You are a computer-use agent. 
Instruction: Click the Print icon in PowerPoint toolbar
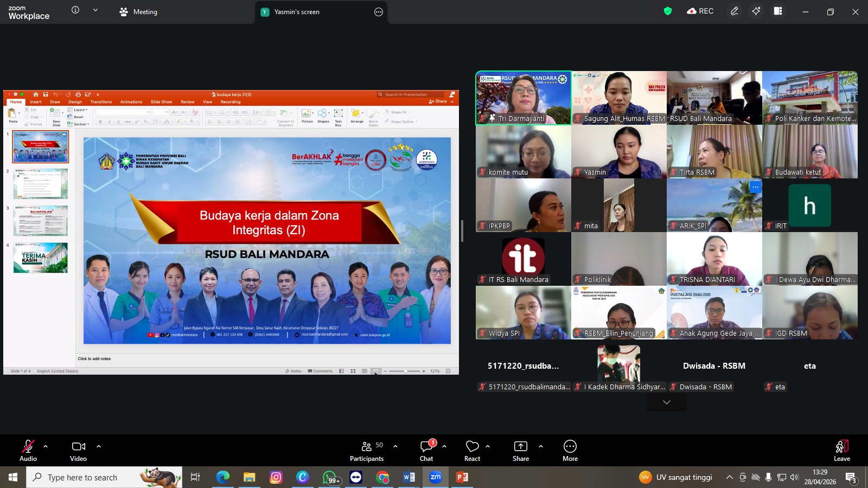point(78,94)
